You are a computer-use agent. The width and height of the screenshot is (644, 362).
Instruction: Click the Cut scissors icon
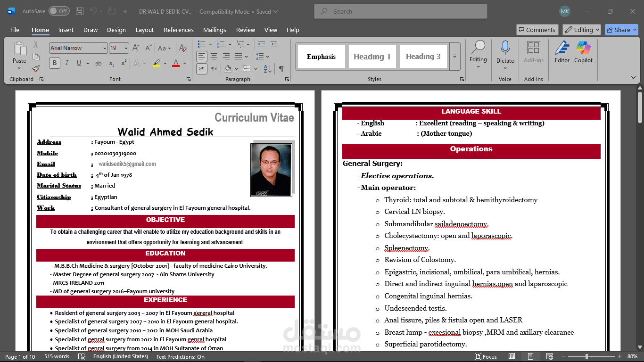[x=36, y=44]
